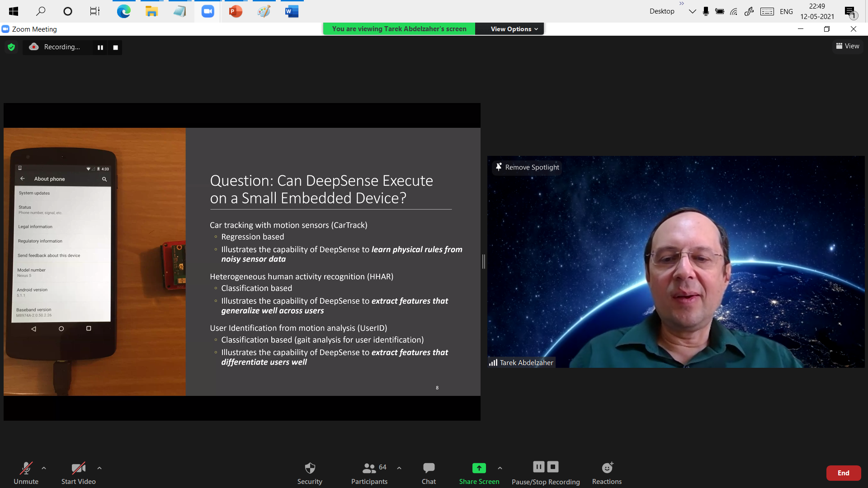The image size is (868, 488).
Task: Click the pen workspace tray icon
Action: pyautogui.click(x=749, y=11)
